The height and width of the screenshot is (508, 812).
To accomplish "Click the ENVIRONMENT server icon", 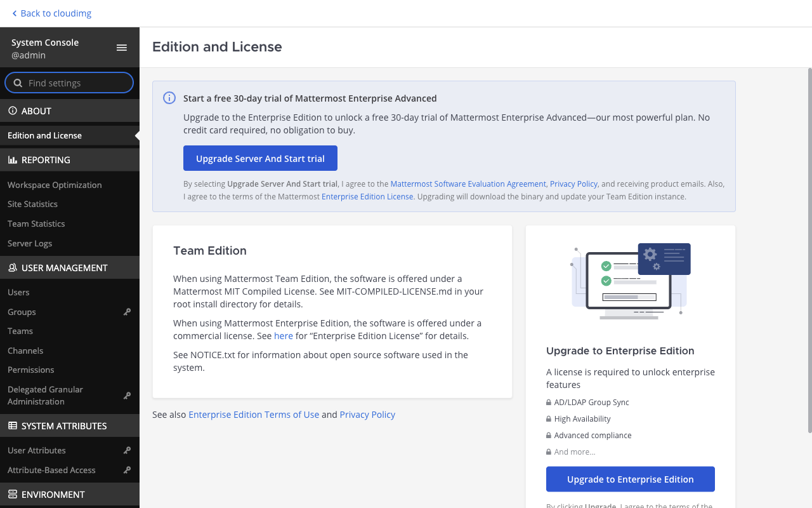I will click(13, 495).
